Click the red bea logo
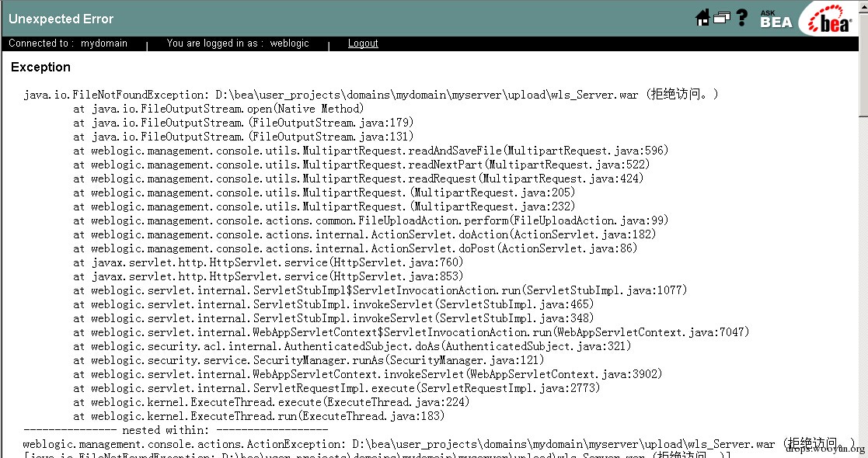Viewport: 868px width, 458px height. pos(830,19)
